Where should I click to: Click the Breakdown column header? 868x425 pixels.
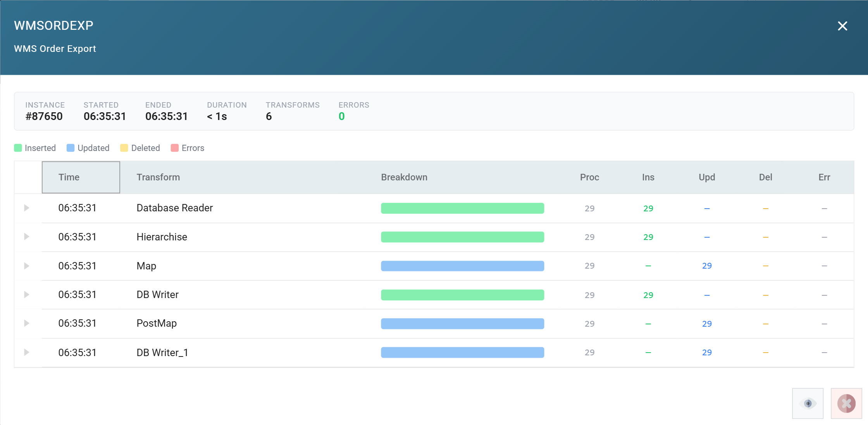click(404, 177)
